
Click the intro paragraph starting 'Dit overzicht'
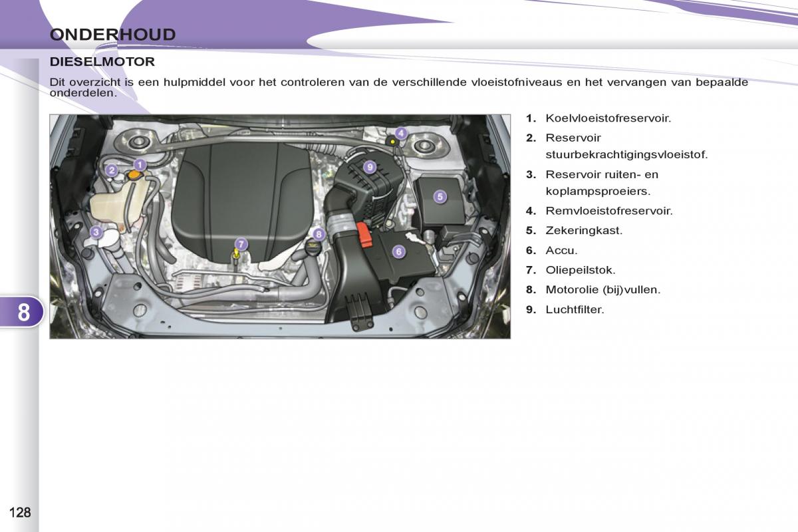(x=399, y=88)
